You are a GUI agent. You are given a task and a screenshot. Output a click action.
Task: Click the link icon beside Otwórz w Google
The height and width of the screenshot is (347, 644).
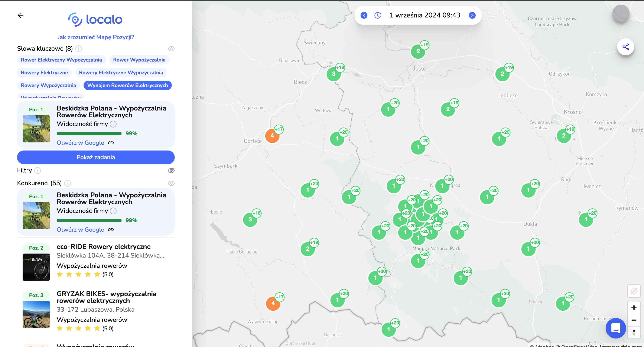coord(111,143)
